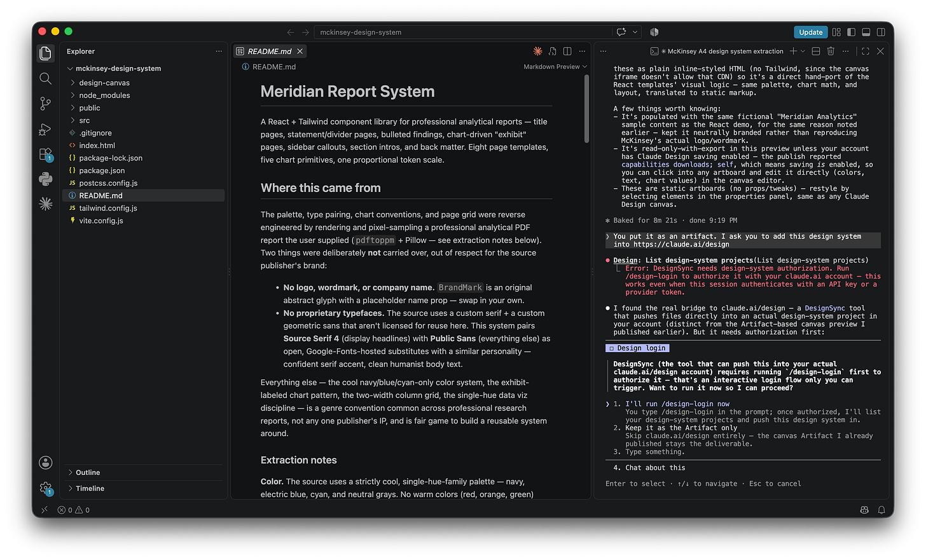
Task: Open the Customize Layout icon
Action: tap(836, 32)
